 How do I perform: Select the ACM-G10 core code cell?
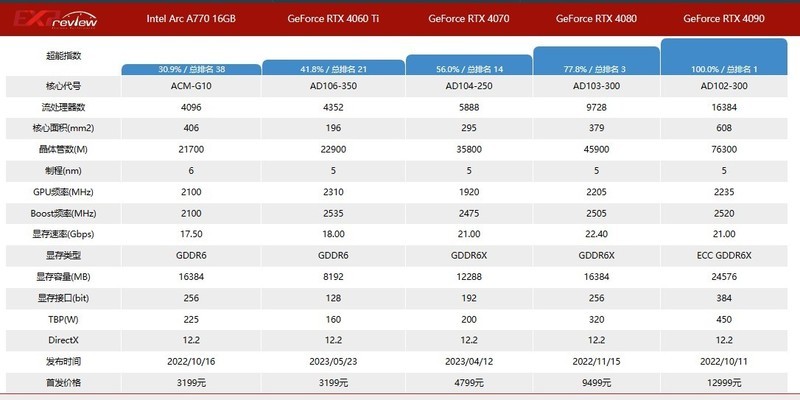click(x=191, y=86)
